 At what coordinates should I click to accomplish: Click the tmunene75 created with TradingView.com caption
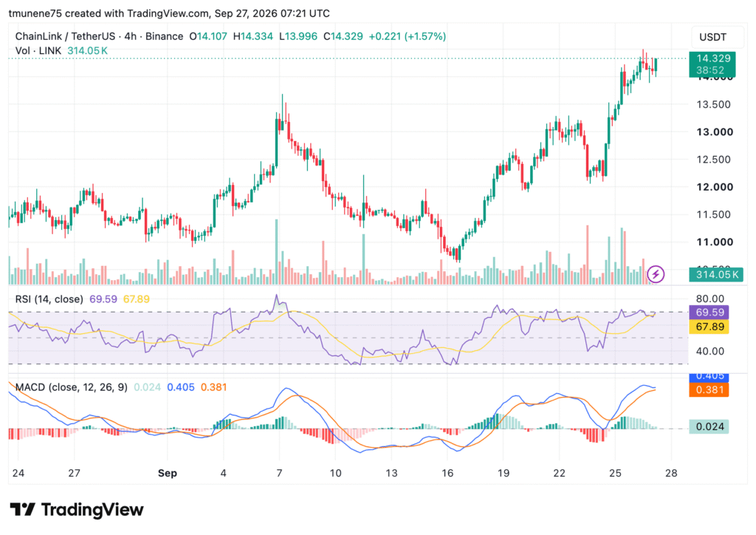(x=169, y=13)
